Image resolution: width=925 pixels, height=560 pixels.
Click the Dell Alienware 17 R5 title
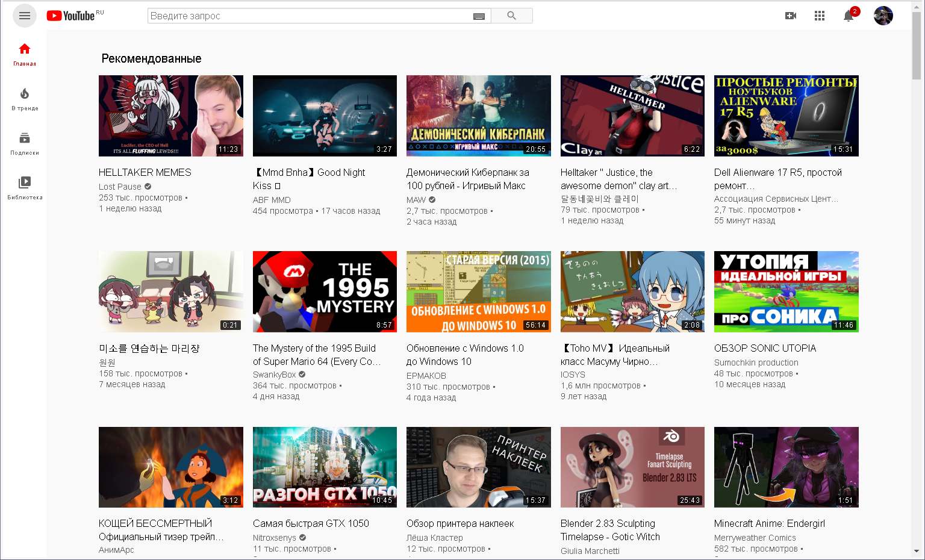tap(778, 179)
